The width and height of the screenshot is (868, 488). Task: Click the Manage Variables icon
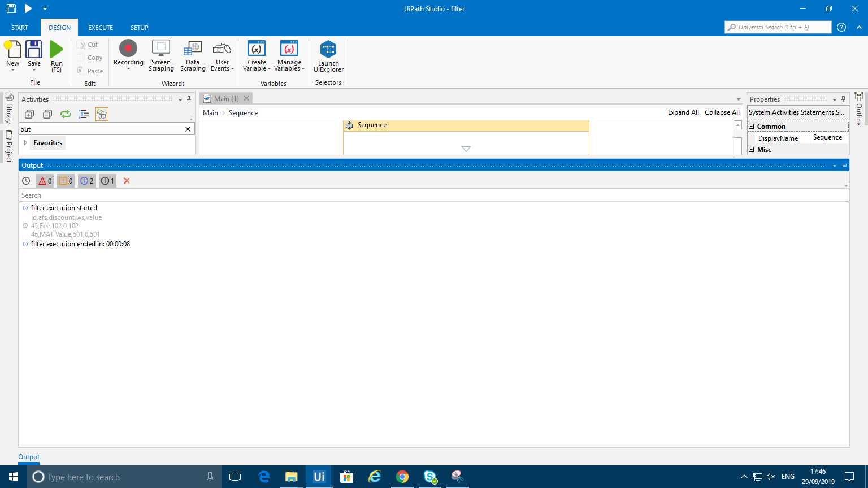(x=289, y=49)
